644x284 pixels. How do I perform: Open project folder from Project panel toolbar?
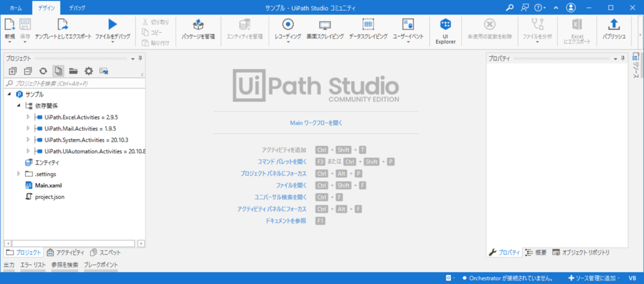point(74,71)
